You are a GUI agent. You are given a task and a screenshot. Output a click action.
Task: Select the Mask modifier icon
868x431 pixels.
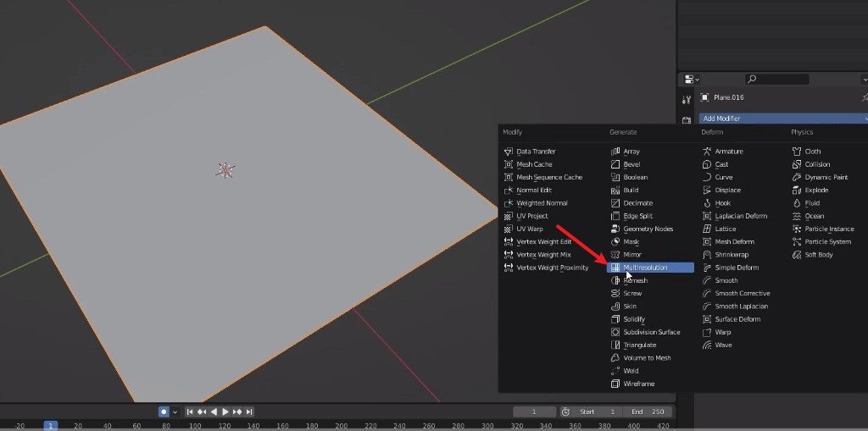615,242
